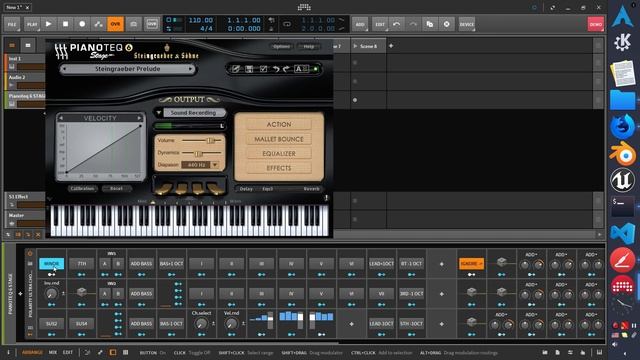Open the ADD menu
640x360 pixels.
click(360, 24)
